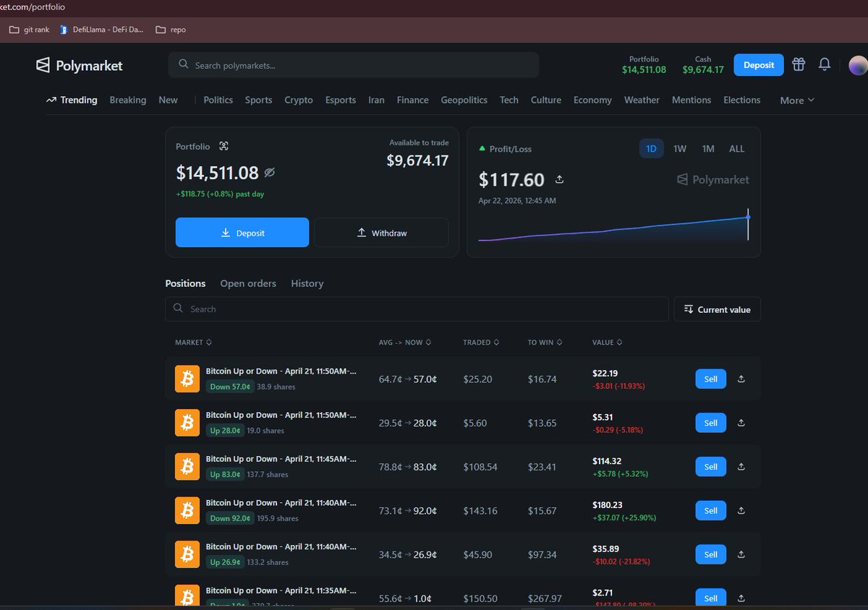Click Bitcoin icon of Down 57.0¢ position

pyautogui.click(x=187, y=379)
